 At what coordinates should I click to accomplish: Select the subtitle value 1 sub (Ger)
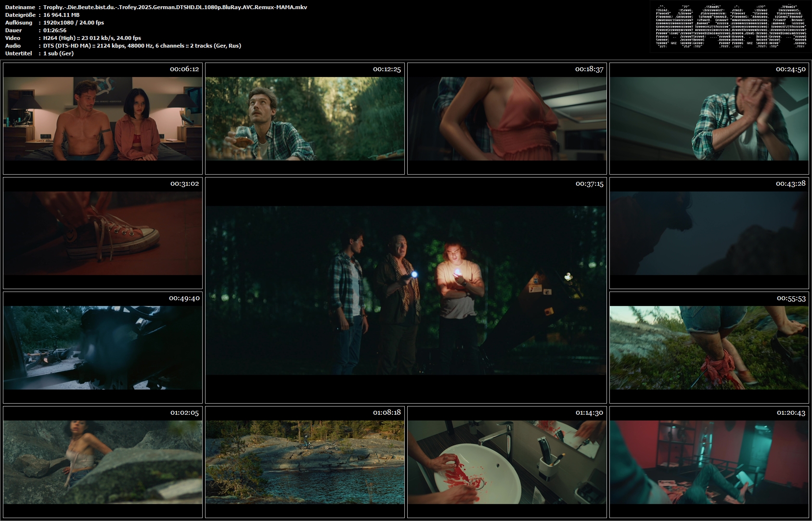(x=59, y=53)
